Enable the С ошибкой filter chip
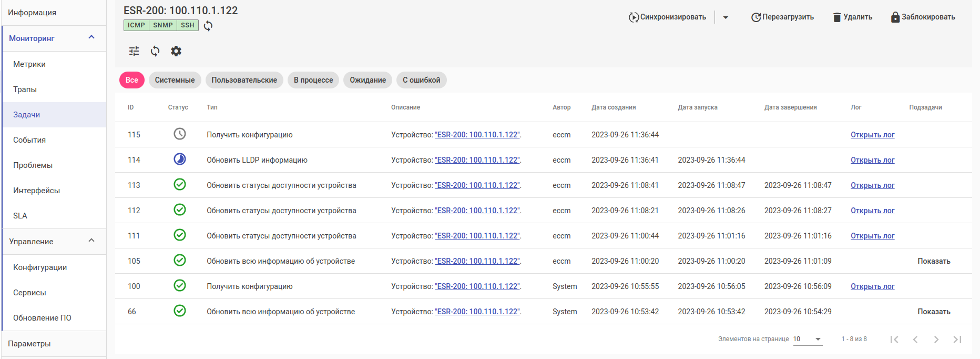Image resolution: width=980 pixels, height=359 pixels. pos(421,80)
